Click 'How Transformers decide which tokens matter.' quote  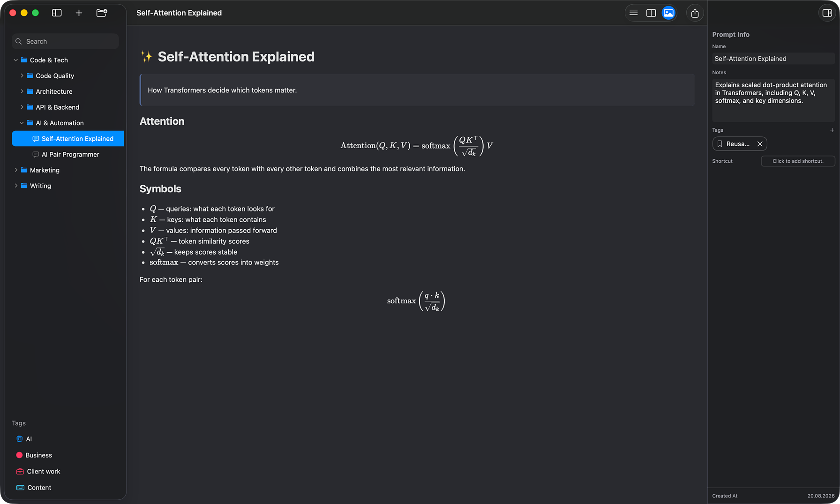click(x=222, y=90)
